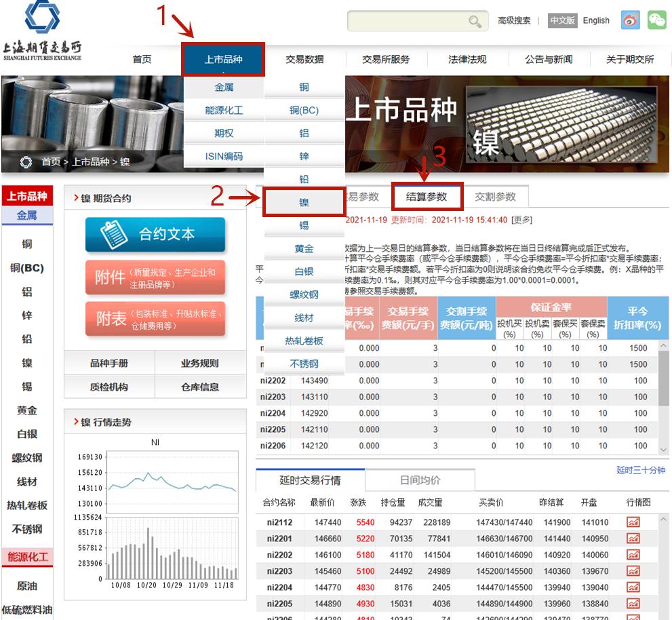Open 品种手册 link
This screenshot has height=620, width=672.
coord(109,363)
